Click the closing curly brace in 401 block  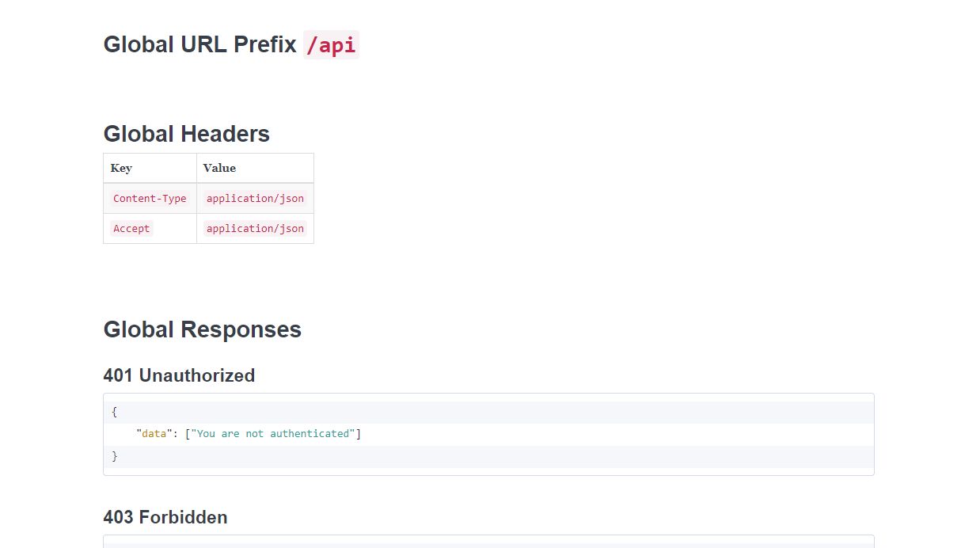[115, 456]
